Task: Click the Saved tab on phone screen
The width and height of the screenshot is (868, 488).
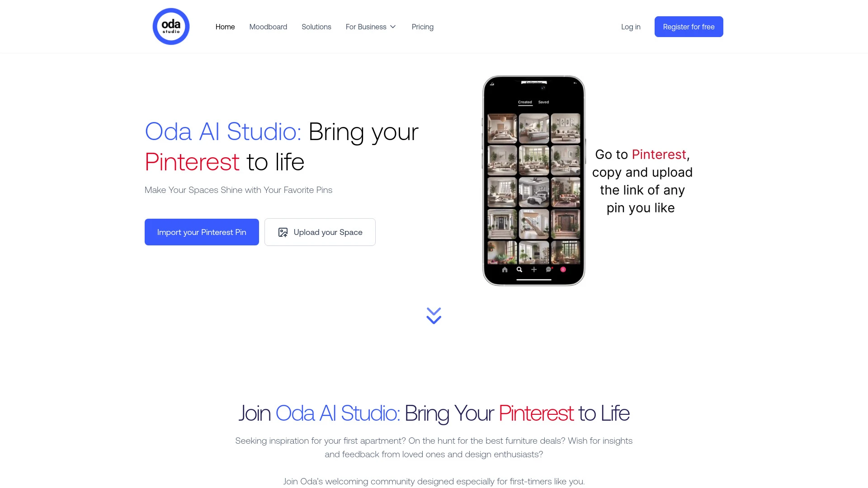Action: (x=544, y=102)
